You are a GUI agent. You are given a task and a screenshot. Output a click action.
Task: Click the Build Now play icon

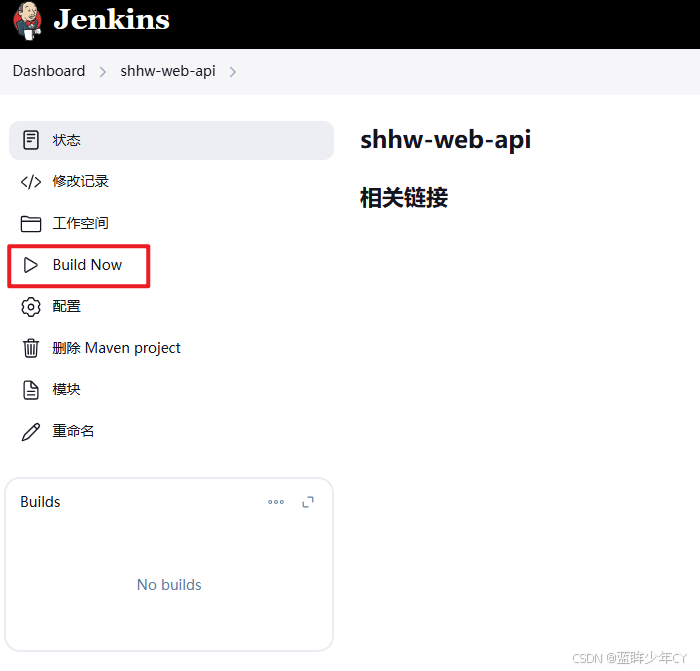pyautogui.click(x=31, y=265)
